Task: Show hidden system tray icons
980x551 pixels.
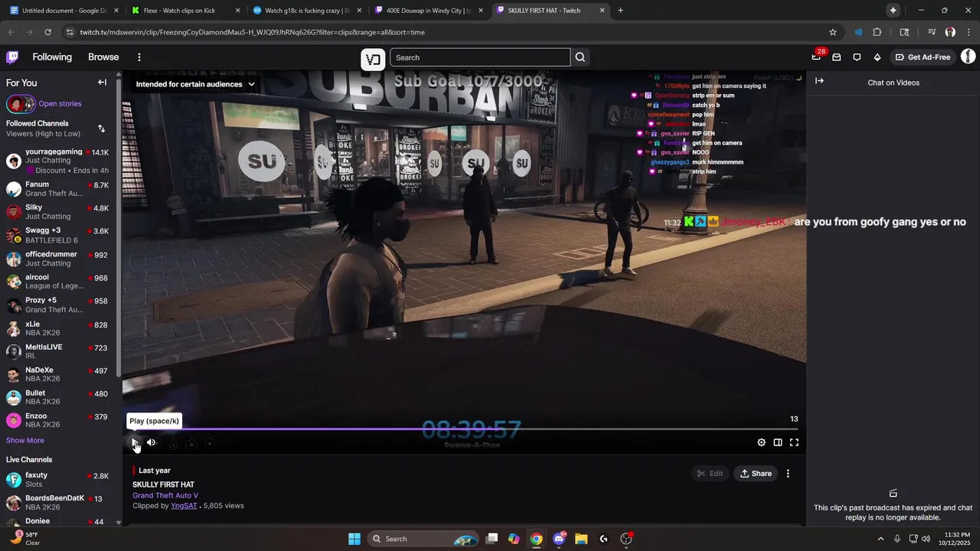Action: (880, 539)
